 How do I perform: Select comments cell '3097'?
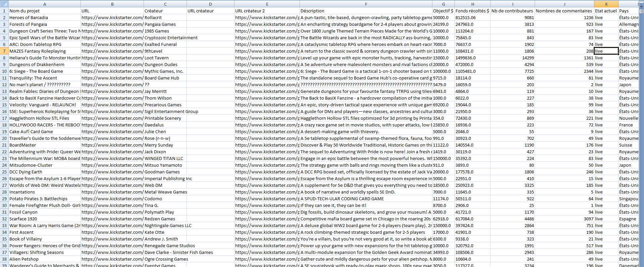(565, 219)
